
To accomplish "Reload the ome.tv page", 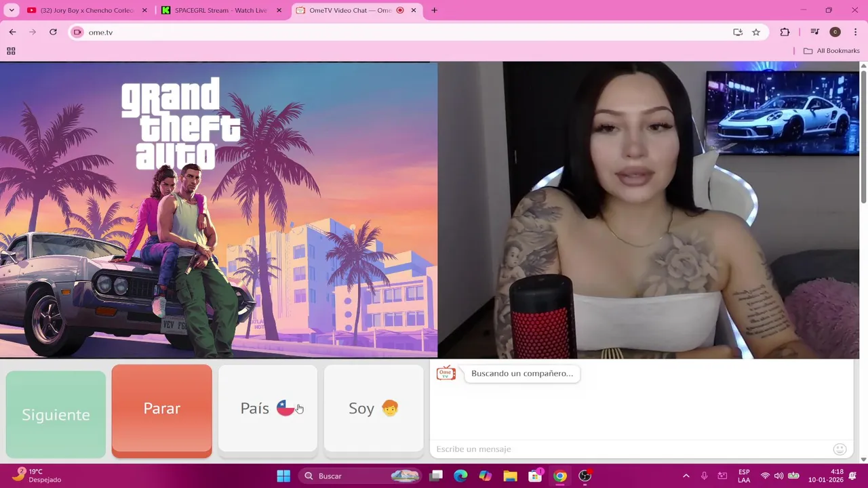I will click(53, 32).
